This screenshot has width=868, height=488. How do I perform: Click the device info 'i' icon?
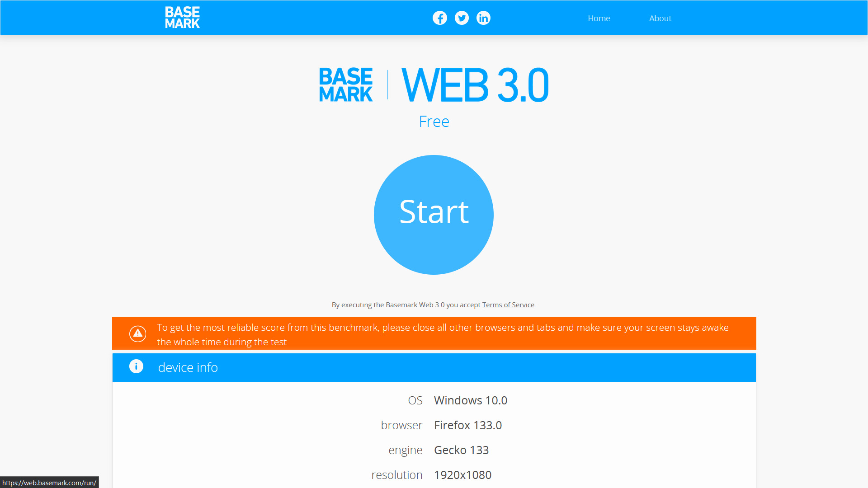click(136, 366)
